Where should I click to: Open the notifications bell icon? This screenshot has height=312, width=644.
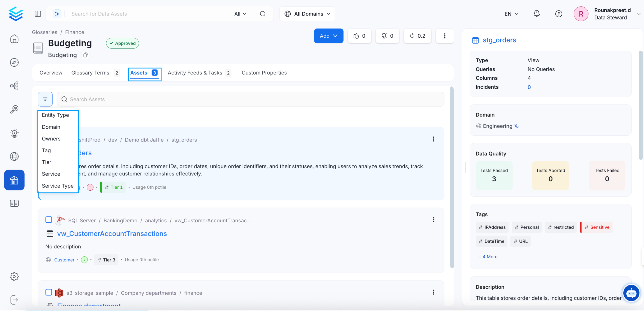point(537,14)
